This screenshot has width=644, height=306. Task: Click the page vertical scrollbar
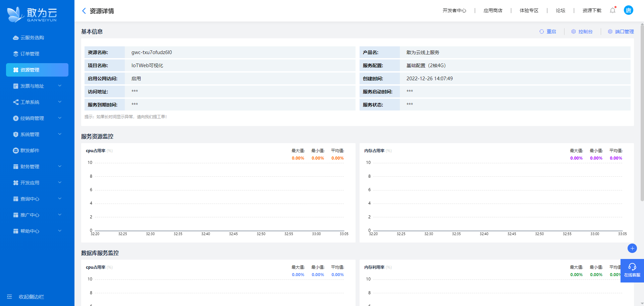click(x=642, y=111)
